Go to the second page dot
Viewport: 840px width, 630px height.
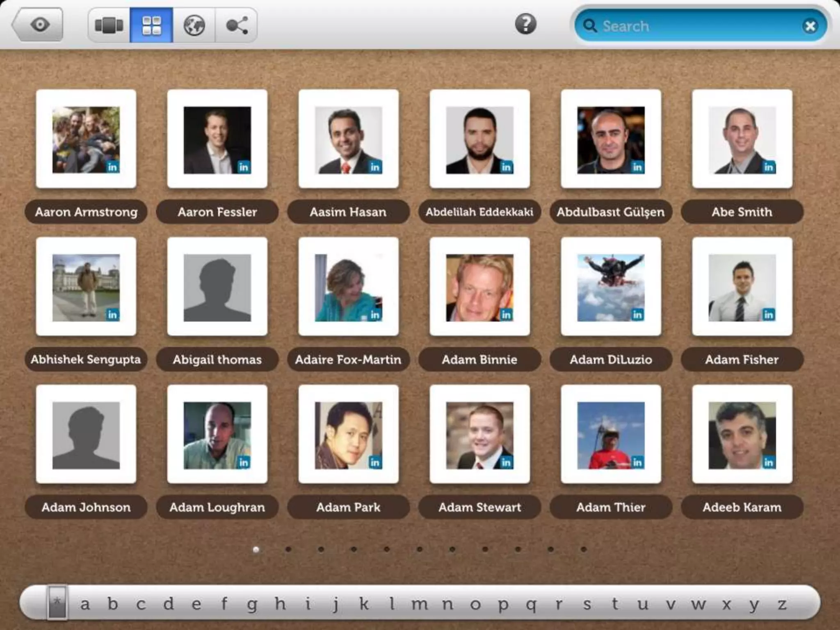288,549
